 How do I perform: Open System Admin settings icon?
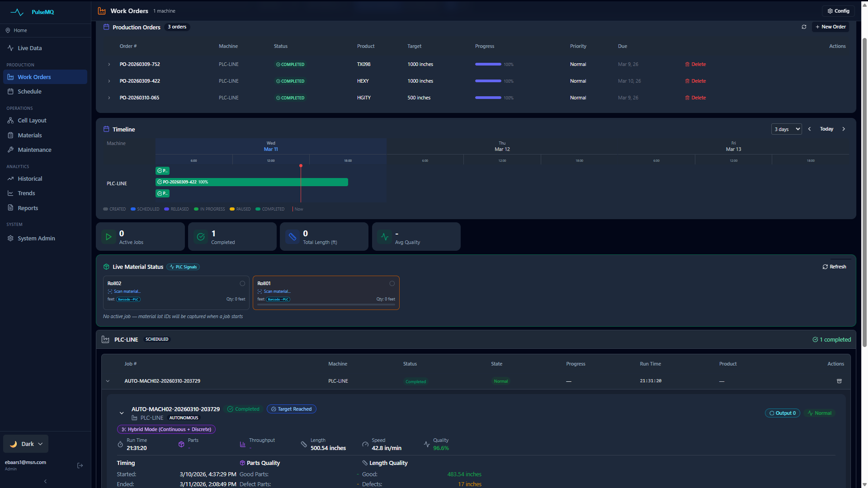(x=10, y=238)
